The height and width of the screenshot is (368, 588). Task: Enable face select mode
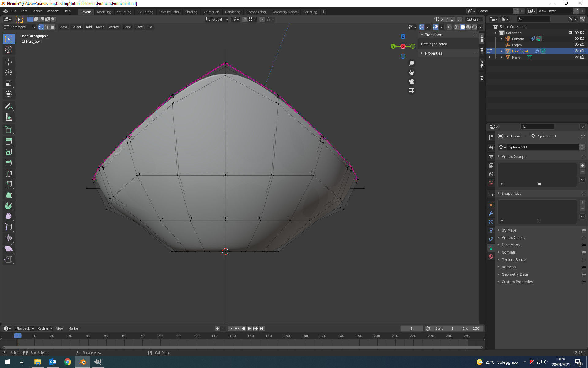[x=52, y=27]
